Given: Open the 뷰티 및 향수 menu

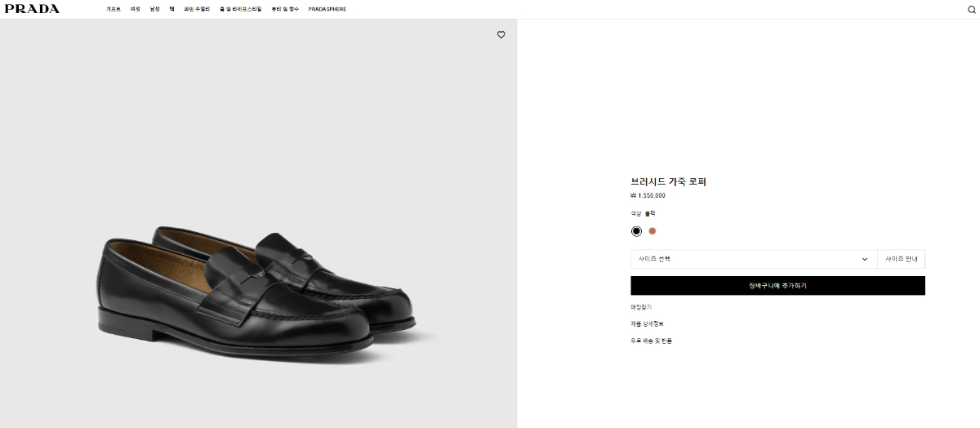Looking at the screenshot, I should click(x=285, y=9).
